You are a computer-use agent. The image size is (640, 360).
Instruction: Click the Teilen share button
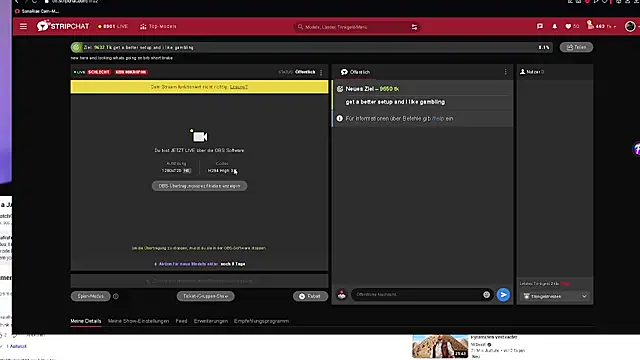[576, 47]
